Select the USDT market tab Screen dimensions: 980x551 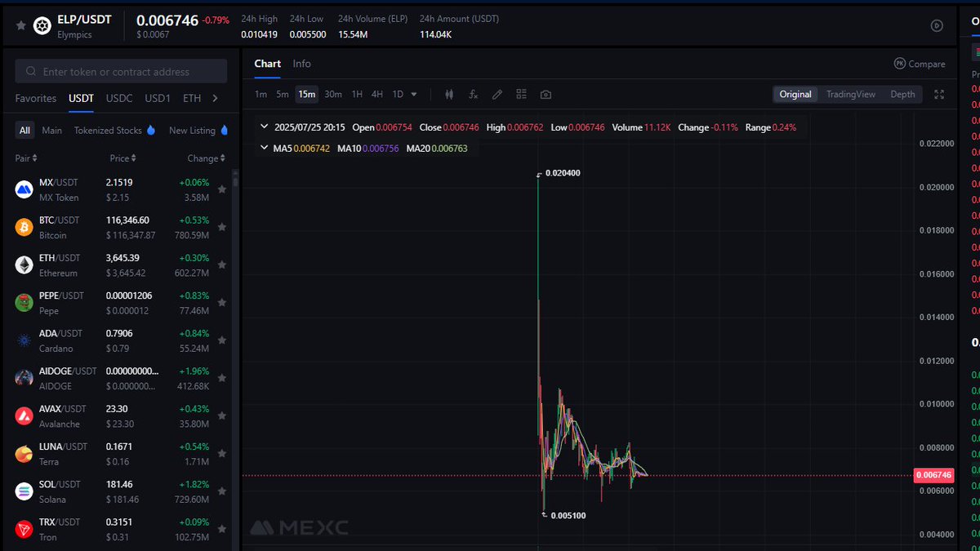[81, 98]
